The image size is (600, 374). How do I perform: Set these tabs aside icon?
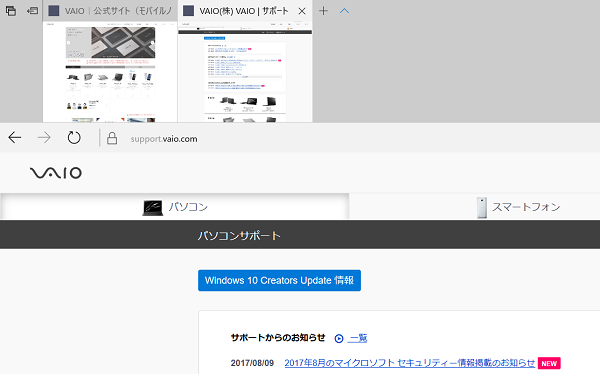click(x=32, y=11)
